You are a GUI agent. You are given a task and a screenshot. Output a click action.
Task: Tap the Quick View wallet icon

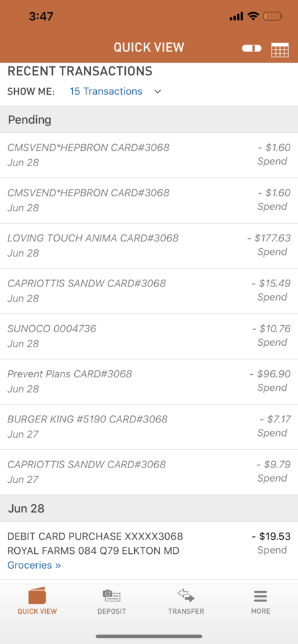coord(37,596)
